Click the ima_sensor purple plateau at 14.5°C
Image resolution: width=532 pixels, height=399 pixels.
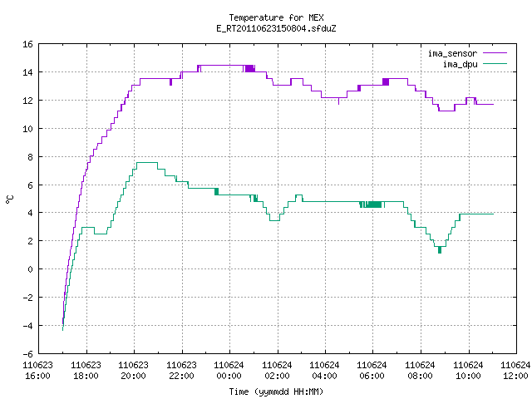pos(222,65)
